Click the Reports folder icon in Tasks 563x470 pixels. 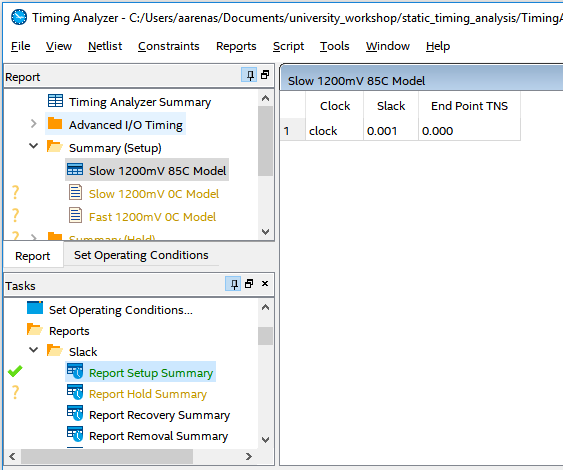pyautogui.click(x=35, y=329)
